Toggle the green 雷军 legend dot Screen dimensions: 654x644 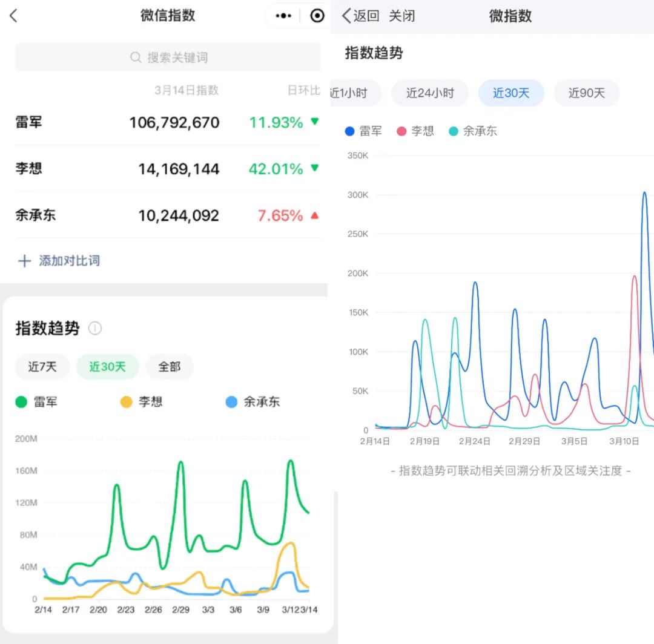click(x=21, y=402)
